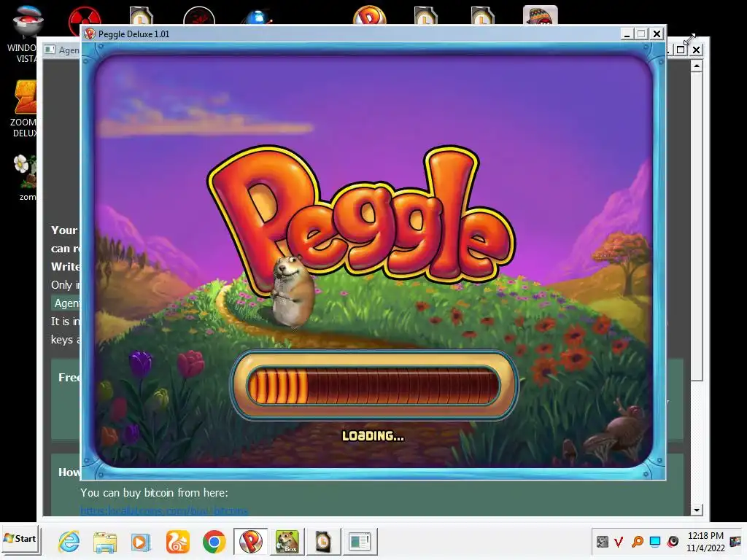Switch to the clock-file taskbar app
Viewport: 747px width, 560px height.
tap(323, 542)
